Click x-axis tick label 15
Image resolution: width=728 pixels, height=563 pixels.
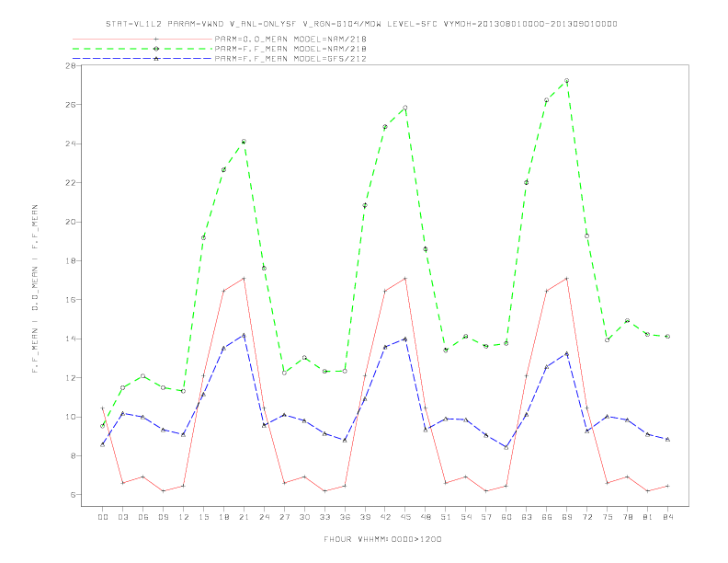pyautogui.click(x=203, y=517)
